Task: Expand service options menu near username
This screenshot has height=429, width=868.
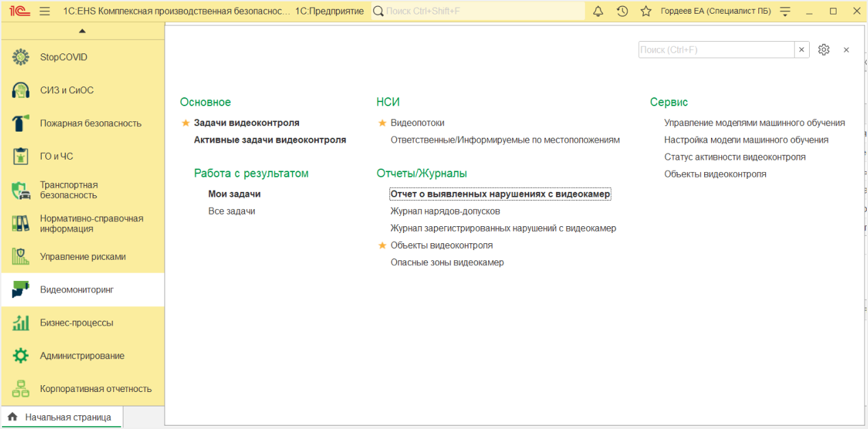Action: click(786, 11)
